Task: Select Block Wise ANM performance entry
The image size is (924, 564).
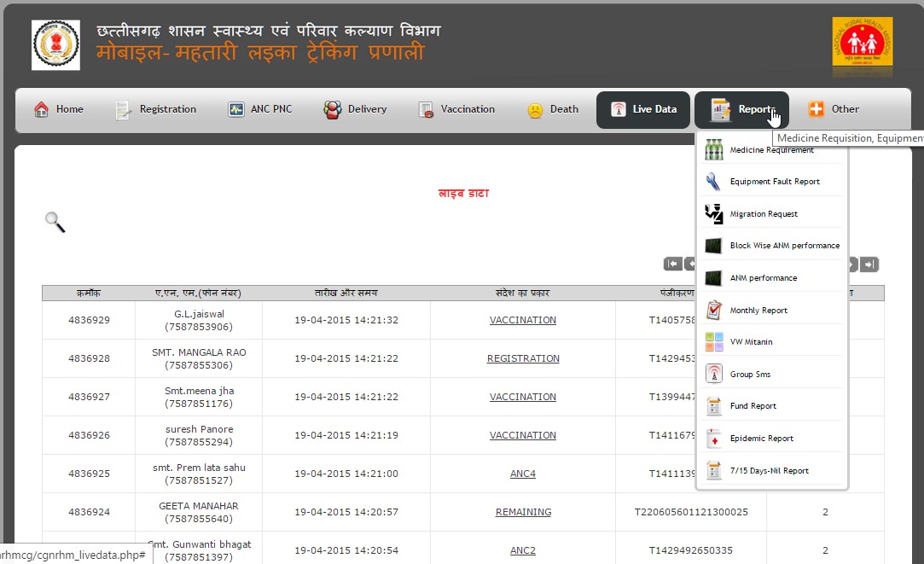Action: click(784, 246)
